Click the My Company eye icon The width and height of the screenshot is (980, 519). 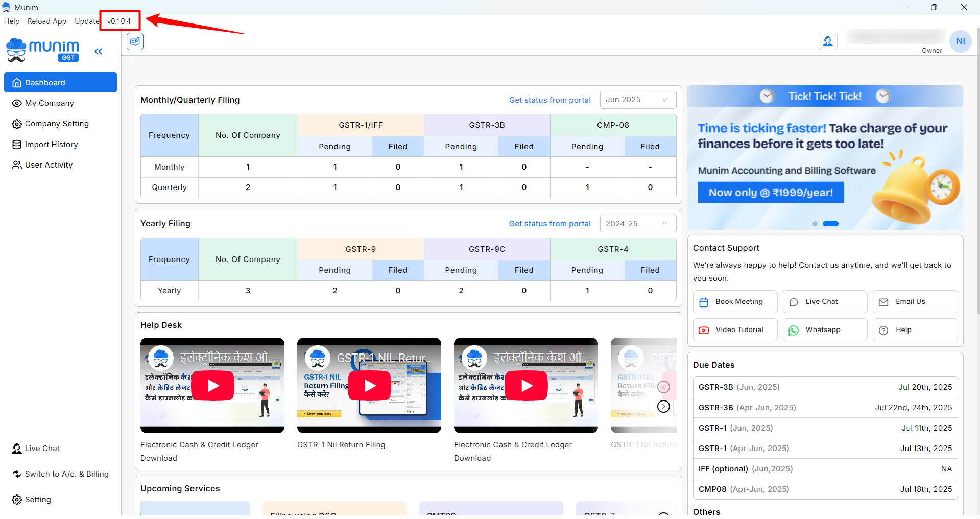17,103
